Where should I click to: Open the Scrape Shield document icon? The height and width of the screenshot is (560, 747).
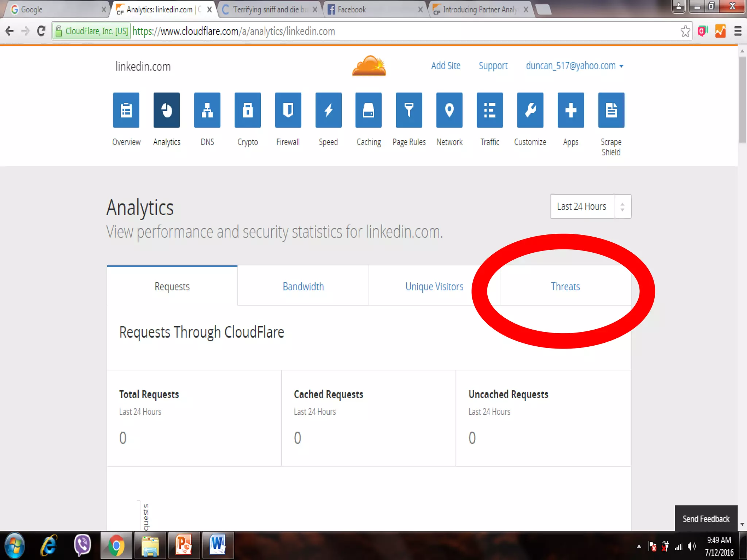(611, 110)
